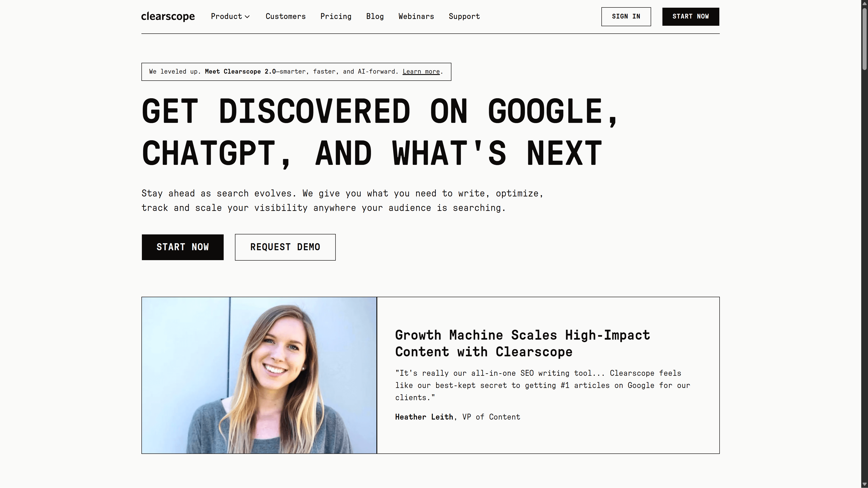Go to the Pricing page
868x488 pixels.
[335, 16]
